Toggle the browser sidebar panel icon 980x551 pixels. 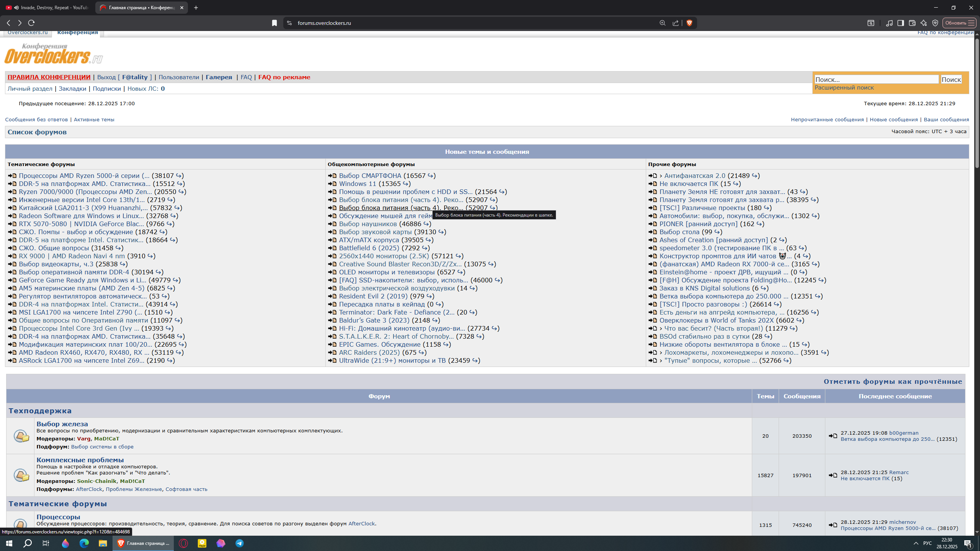point(901,23)
